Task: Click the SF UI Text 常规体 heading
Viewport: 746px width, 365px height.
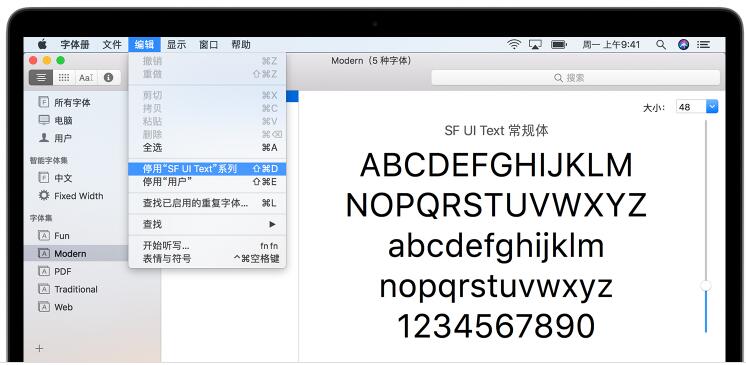Action: point(496,130)
